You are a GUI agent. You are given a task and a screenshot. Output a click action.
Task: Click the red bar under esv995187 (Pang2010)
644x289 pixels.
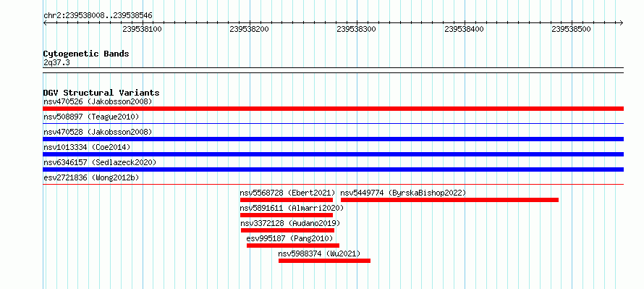click(x=293, y=246)
